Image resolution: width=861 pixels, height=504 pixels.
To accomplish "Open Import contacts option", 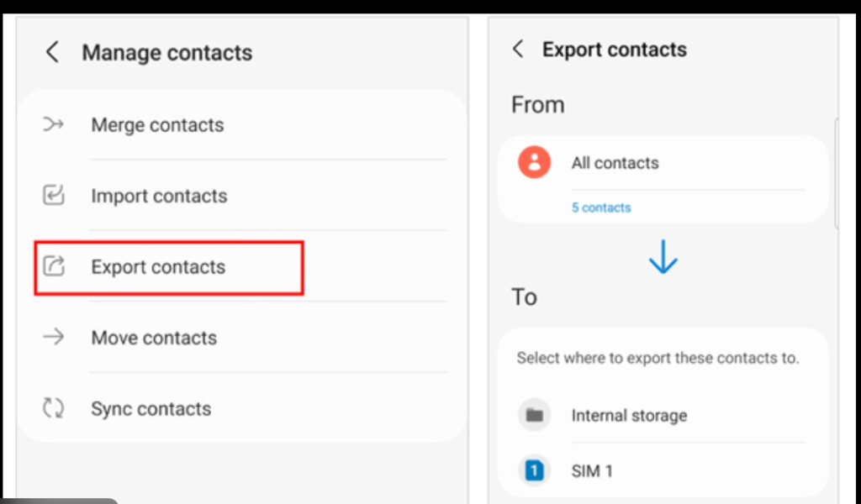I will click(x=159, y=196).
